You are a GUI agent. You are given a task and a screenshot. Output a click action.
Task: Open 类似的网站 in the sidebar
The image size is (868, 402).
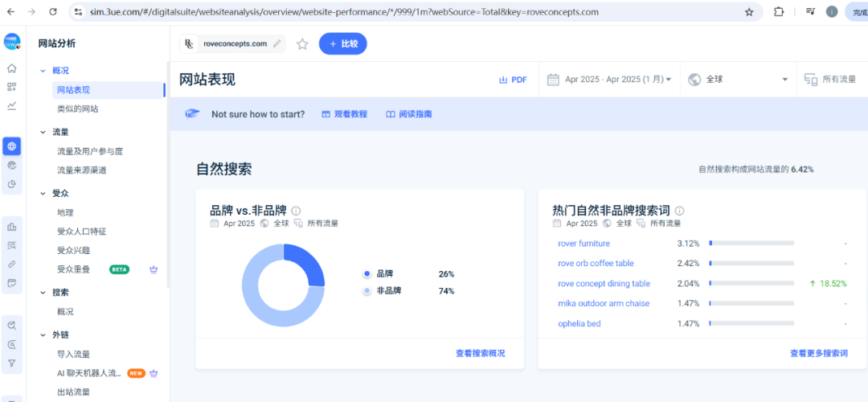pyautogui.click(x=78, y=109)
